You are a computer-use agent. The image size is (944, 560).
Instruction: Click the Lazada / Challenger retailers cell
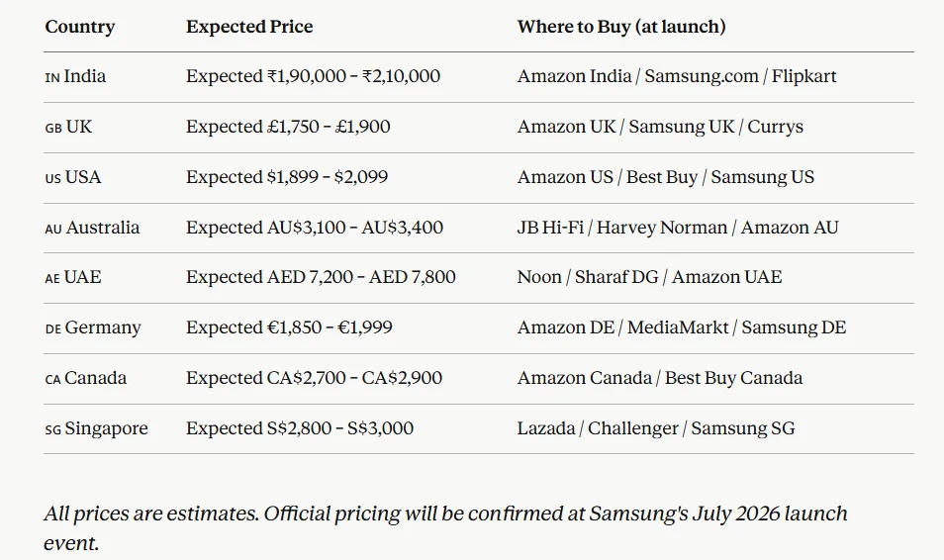(655, 428)
